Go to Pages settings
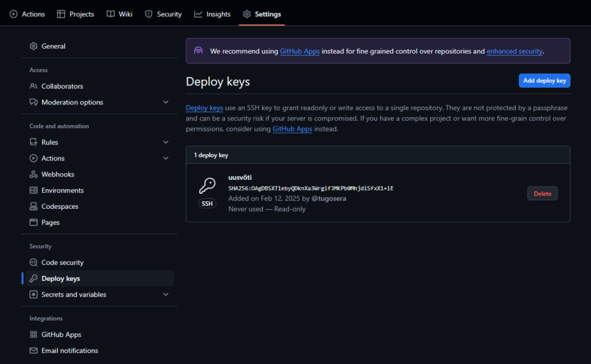This screenshot has height=364, width=591. click(x=99, y=222)
